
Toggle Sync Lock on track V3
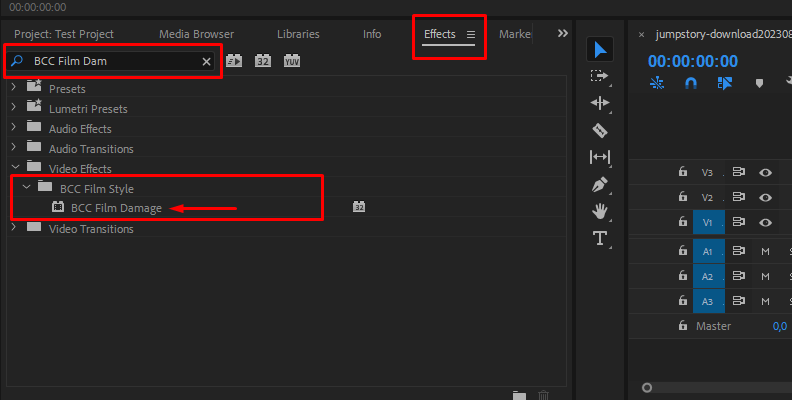click(738, 172)
